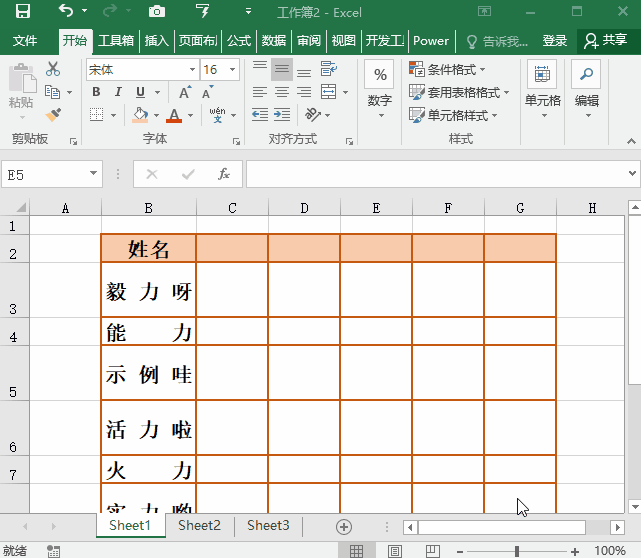Open the File (文件) tab
Image resolution: width=641 pixels, height=558 pixels.
[x=25, y=40]
